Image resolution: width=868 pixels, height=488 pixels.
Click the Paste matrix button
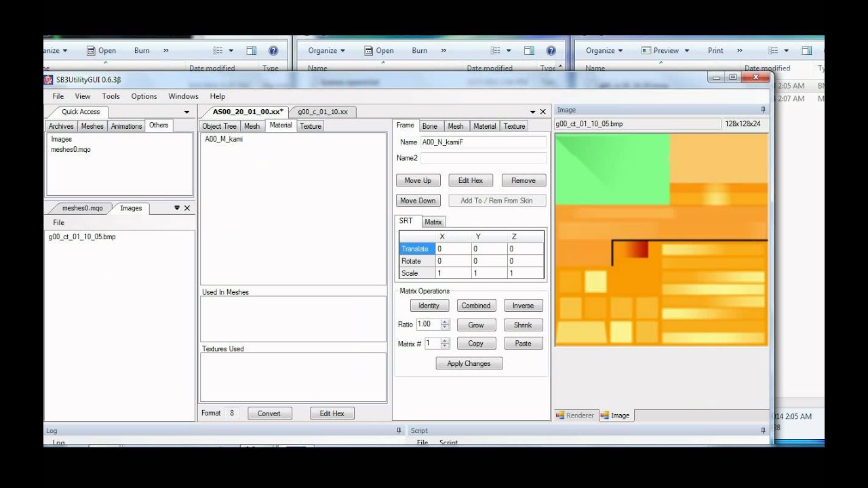[524, 344]
